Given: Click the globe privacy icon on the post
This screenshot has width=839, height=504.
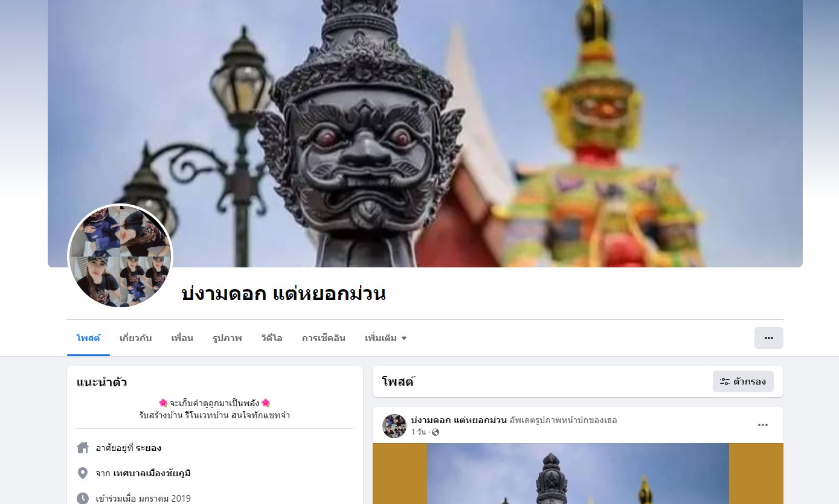Looking at the screenshot, I should click(436, 432).
